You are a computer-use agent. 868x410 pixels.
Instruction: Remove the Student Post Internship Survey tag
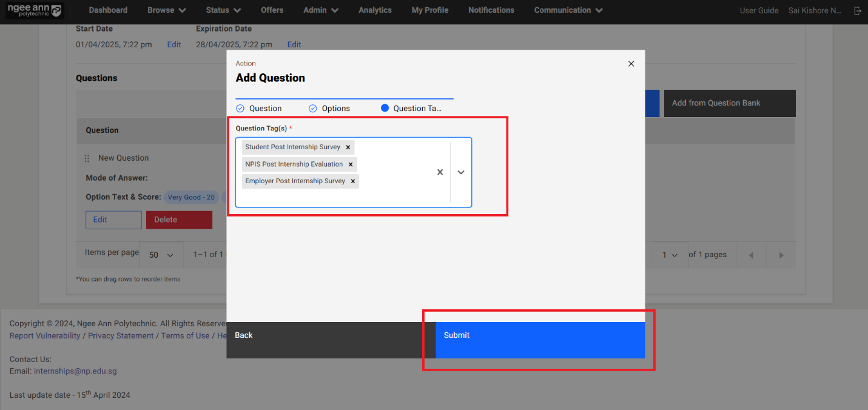[348, 147]
